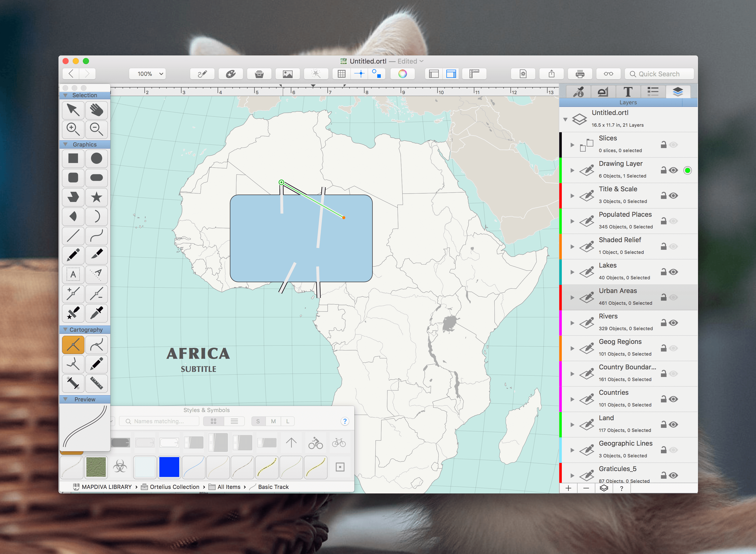Screen dimensions: 756x554
Task: Open the Layers inspector tab
Action: pos(678,92)
